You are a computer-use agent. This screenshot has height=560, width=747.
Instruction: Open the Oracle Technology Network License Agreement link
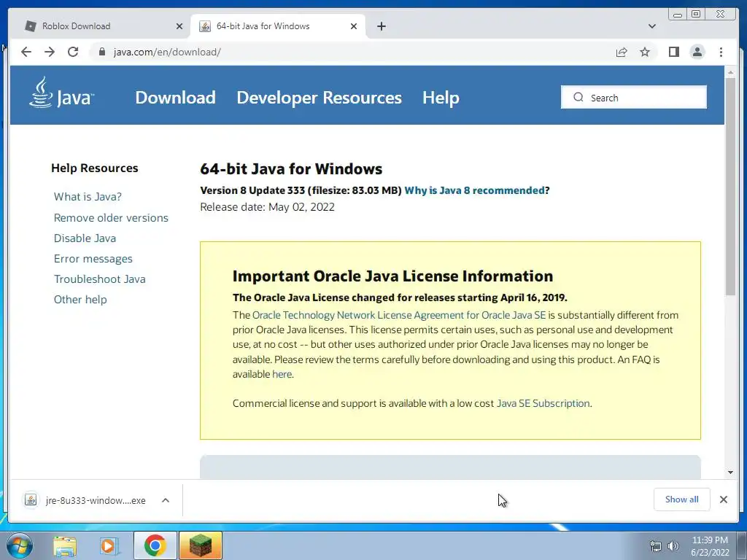(399, 315)
